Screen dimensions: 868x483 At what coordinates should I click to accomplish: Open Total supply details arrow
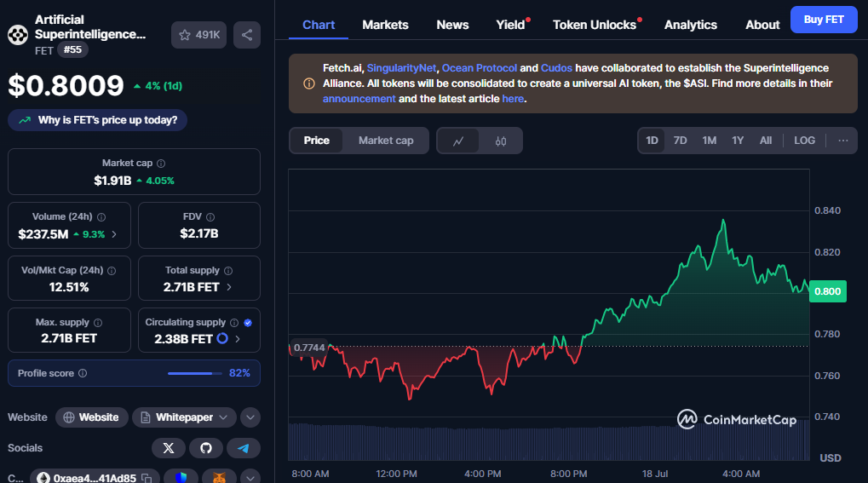(229, 287)
